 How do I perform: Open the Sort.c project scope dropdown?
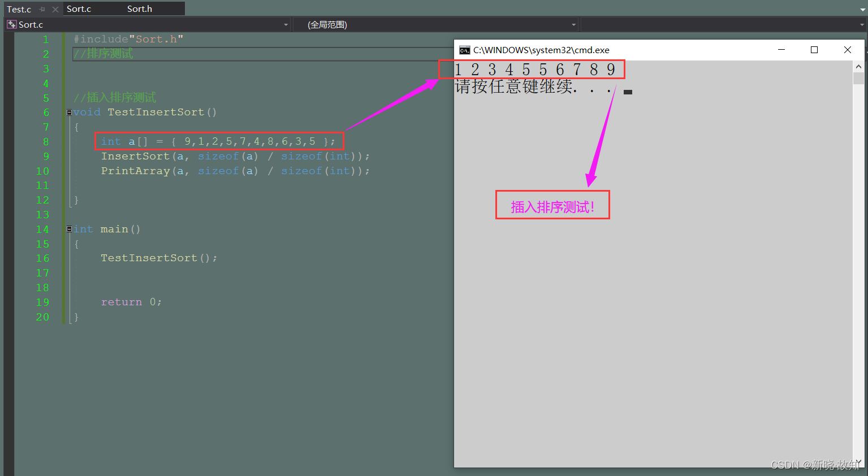(286, 25)
